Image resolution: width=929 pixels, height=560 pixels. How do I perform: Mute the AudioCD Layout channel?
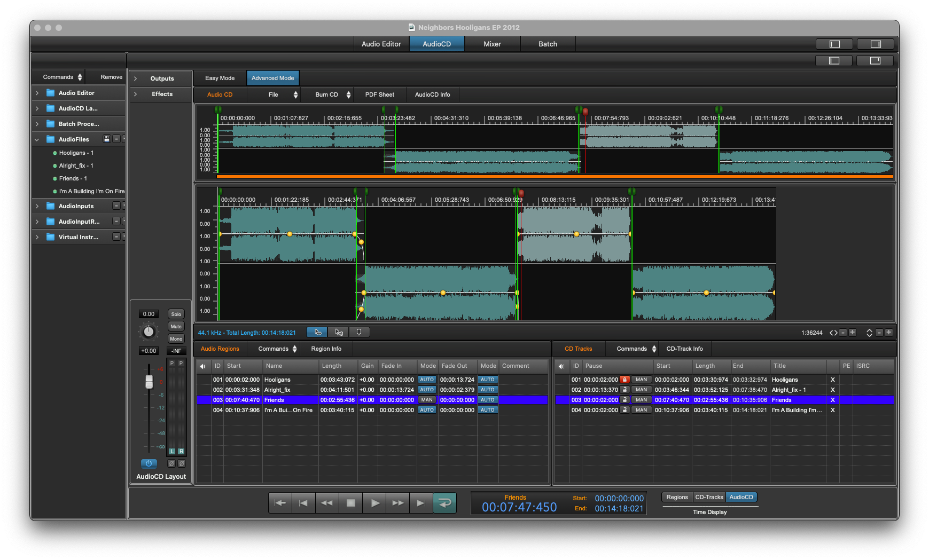coord(176,327)
